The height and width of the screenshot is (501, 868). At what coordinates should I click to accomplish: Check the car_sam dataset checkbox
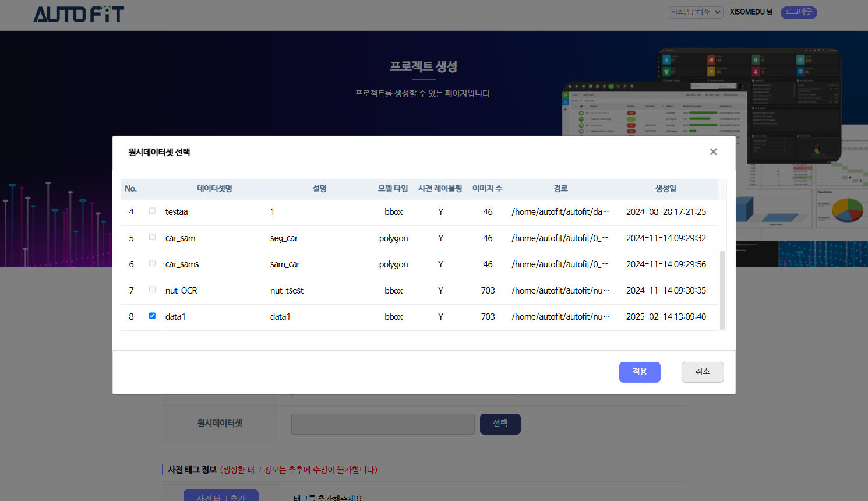coord(152,237)
